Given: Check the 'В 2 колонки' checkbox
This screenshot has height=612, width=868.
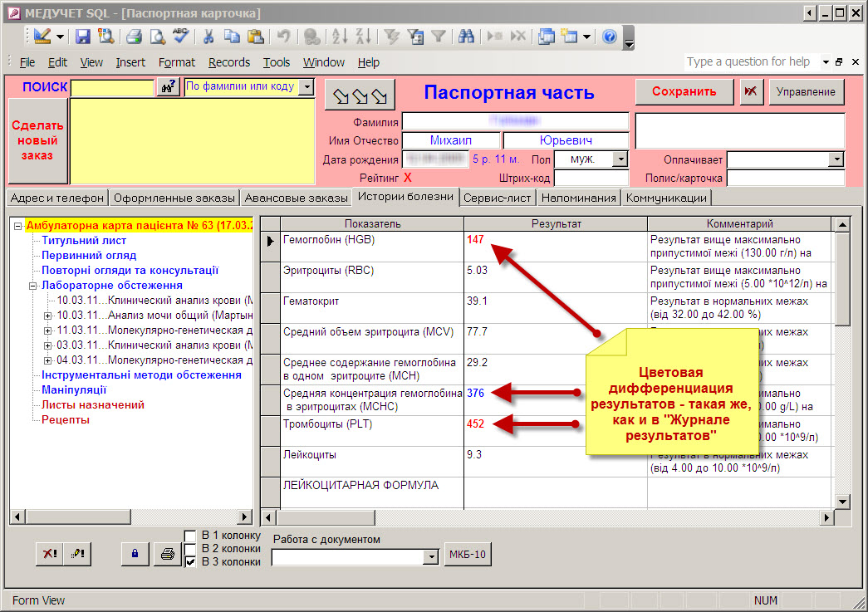Looking at the screenshot, I should pos(190,549).
